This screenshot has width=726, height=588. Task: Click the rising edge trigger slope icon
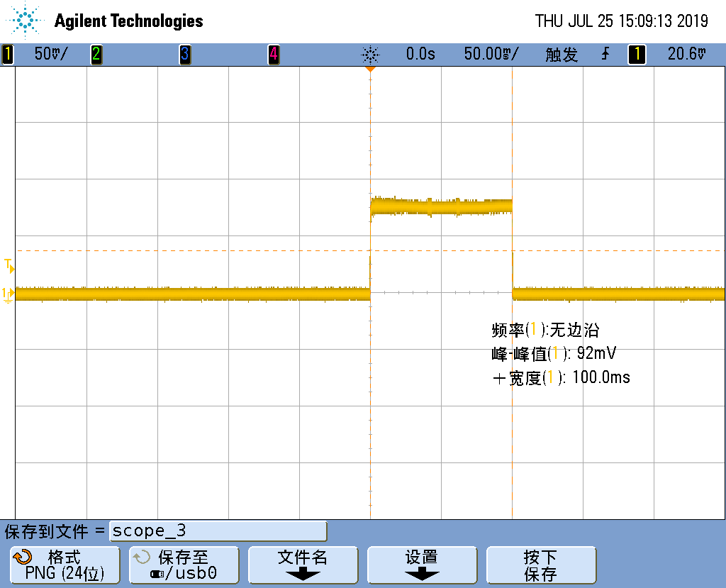(604, 53)
